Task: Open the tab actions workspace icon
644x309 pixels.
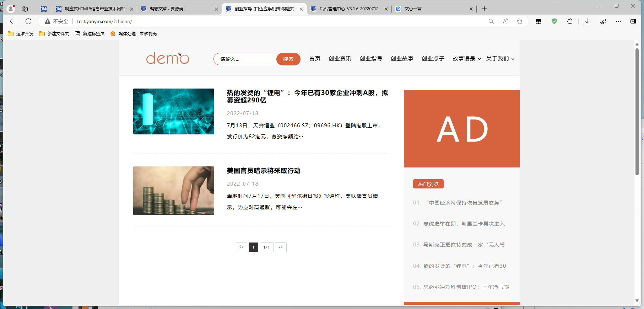Action: click(x=25, y=9)
